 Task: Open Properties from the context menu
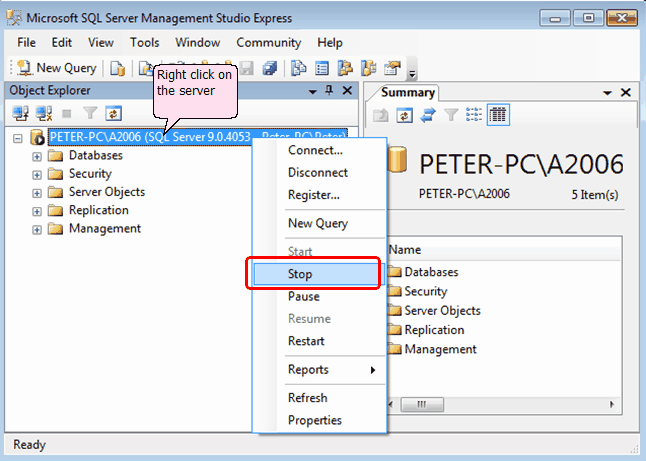coord(319,420)
